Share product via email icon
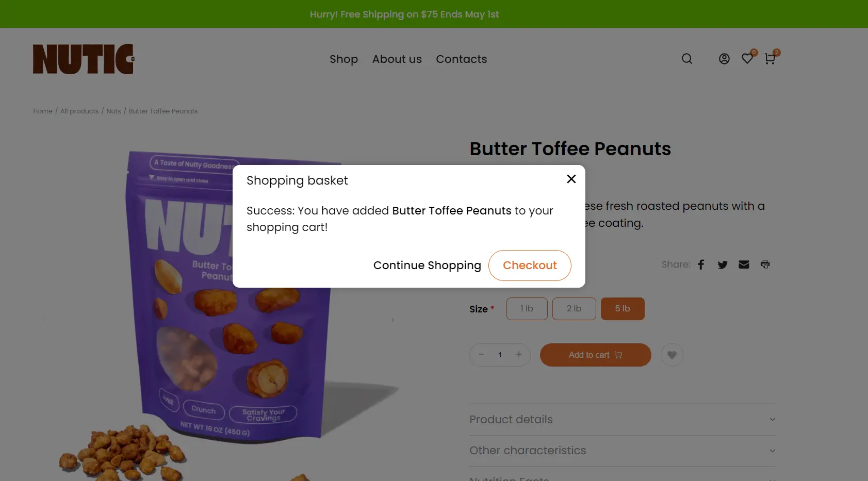Screen dimensions: 868x481 744,264
